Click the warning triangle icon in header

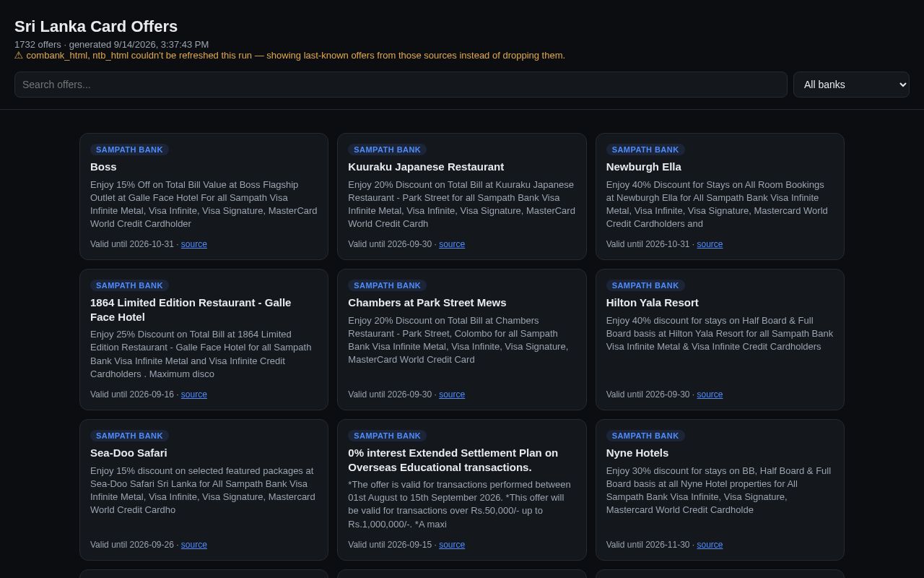[x=19, y=56]
